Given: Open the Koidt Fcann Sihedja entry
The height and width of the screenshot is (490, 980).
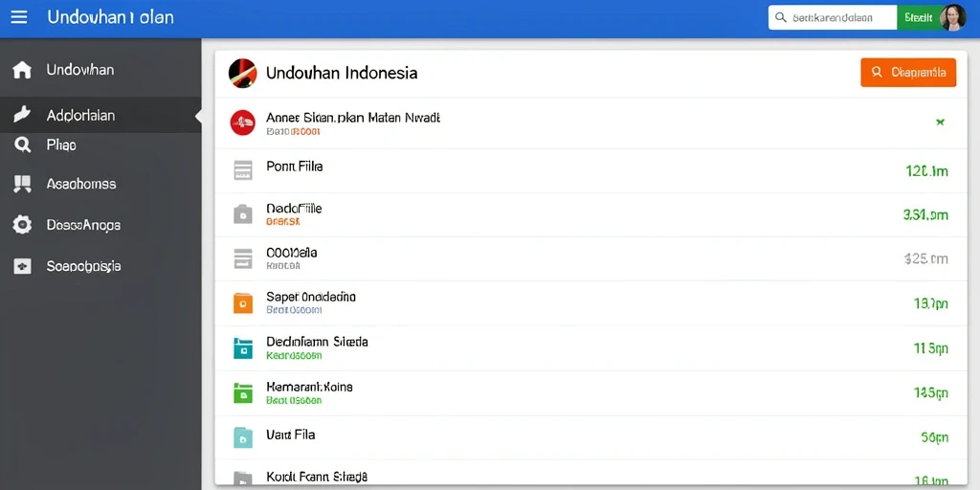Looking at the screenshot, I should [x=590, y=473].
